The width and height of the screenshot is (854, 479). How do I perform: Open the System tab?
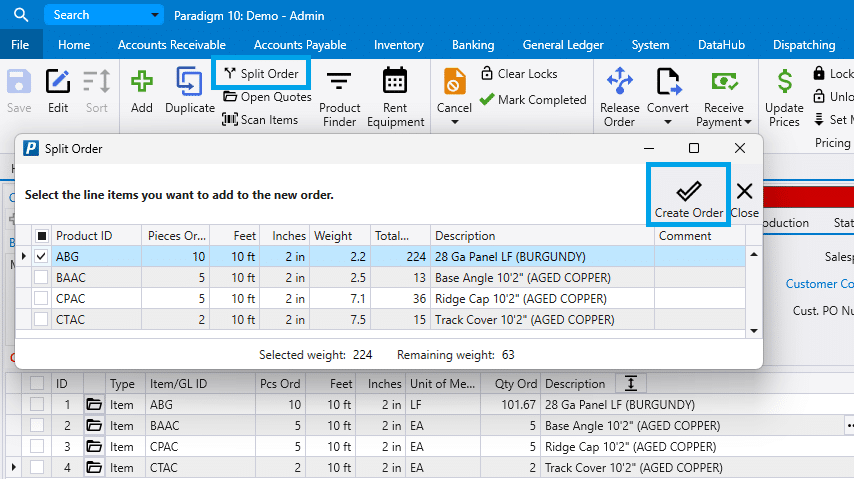point(650,45)
